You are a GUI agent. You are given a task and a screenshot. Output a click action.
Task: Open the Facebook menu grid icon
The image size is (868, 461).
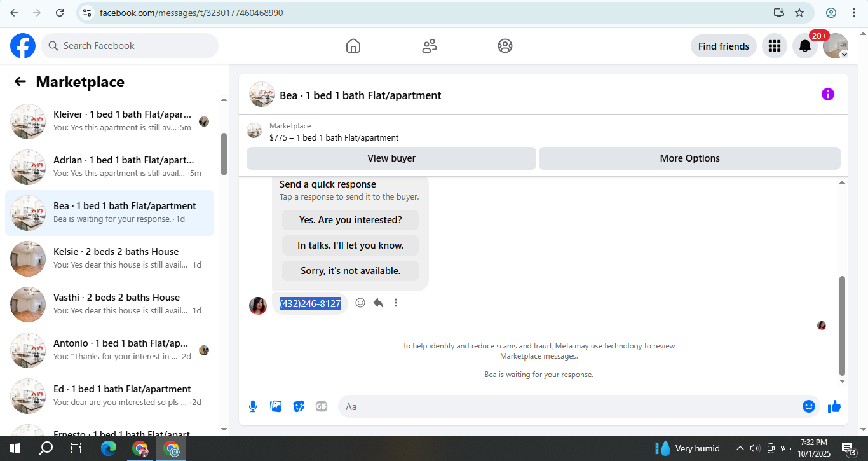(774, 46)
